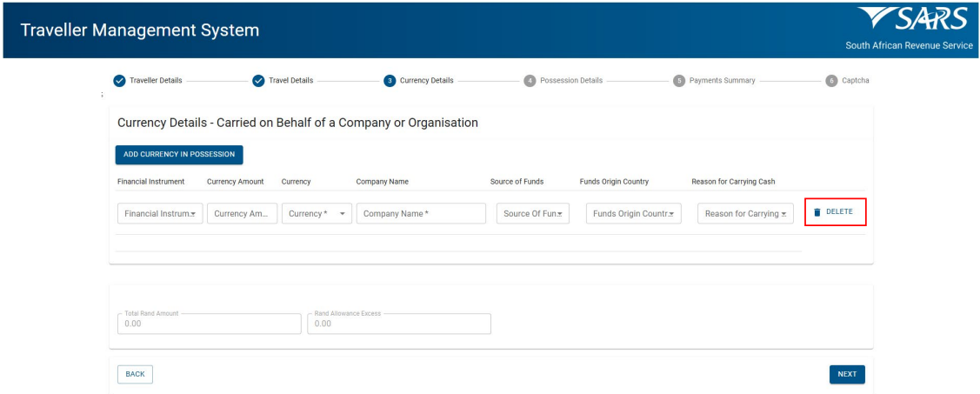Screen dimensions: 980x394
Task: Click the Back button
Action: coord(135,374)
